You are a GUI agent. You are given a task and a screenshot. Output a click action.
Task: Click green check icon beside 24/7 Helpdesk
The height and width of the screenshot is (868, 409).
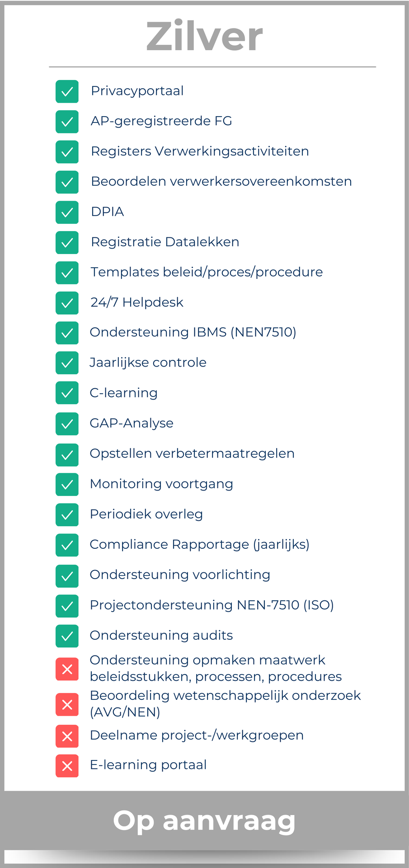point(67,302)
